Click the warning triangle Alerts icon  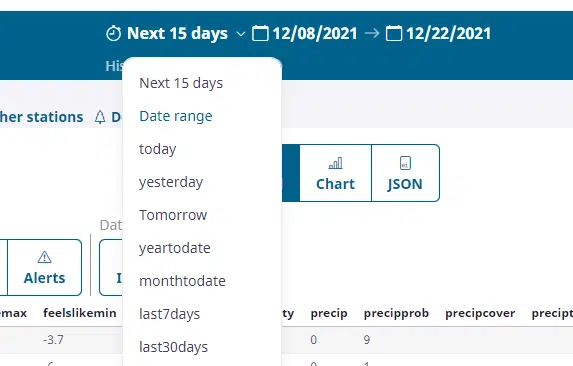[x=45, y=257]
